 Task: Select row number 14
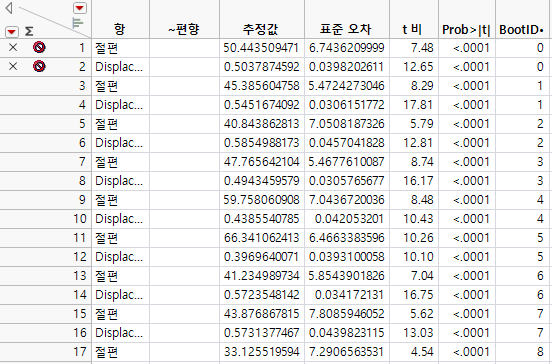[80, 295]
